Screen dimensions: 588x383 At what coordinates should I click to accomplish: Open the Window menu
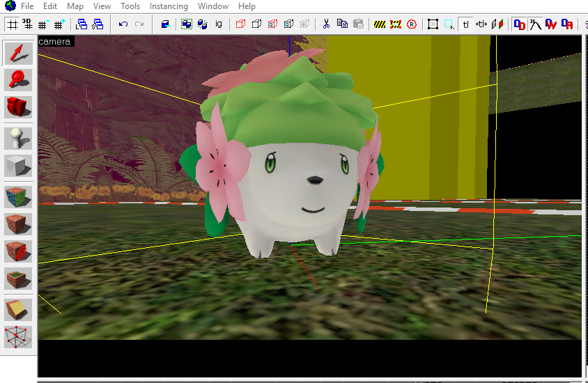point(213,6)
